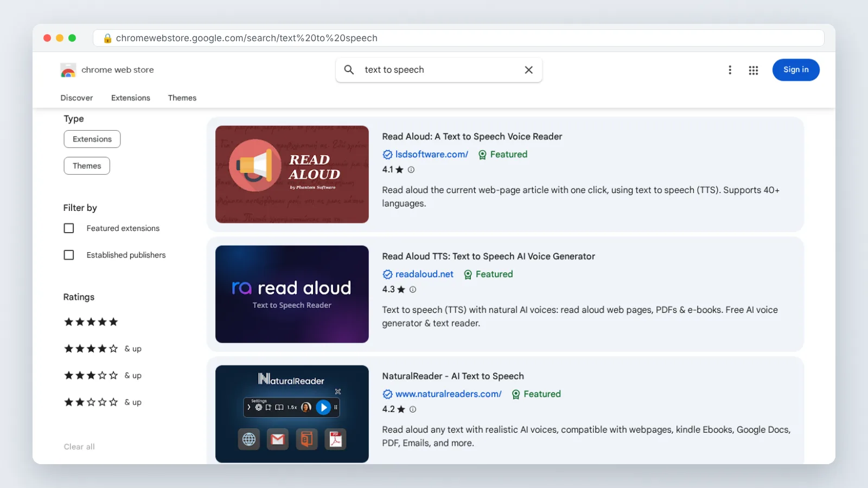
Task: Click the chrome web store title text
Action: click(118, 70)
